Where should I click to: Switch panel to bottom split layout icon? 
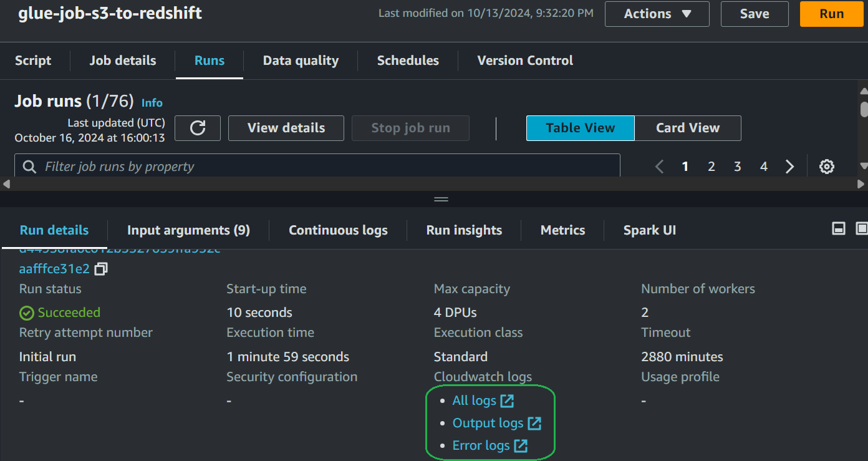[839, 229]
